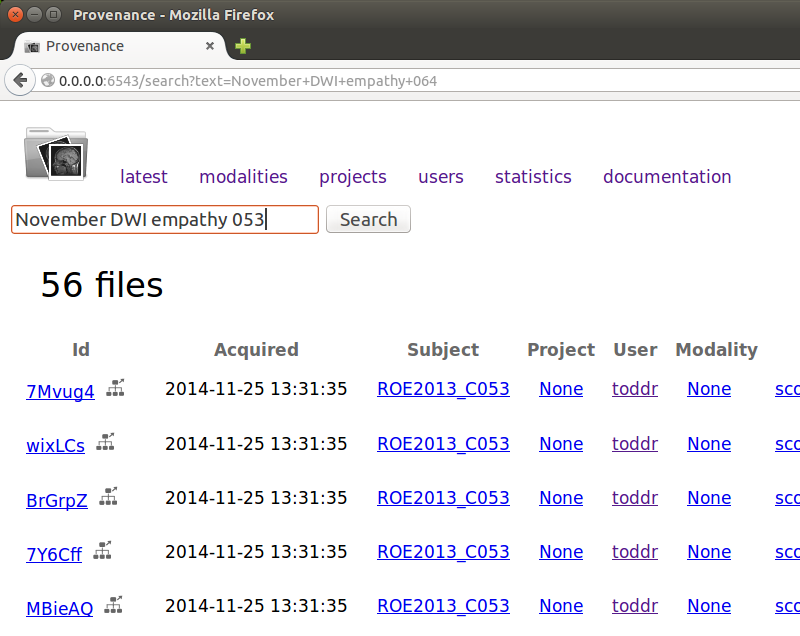Click Modality None link in 7Mvug4 row
The width and height of the screenshot is (800, 636).
coord(709,389)
